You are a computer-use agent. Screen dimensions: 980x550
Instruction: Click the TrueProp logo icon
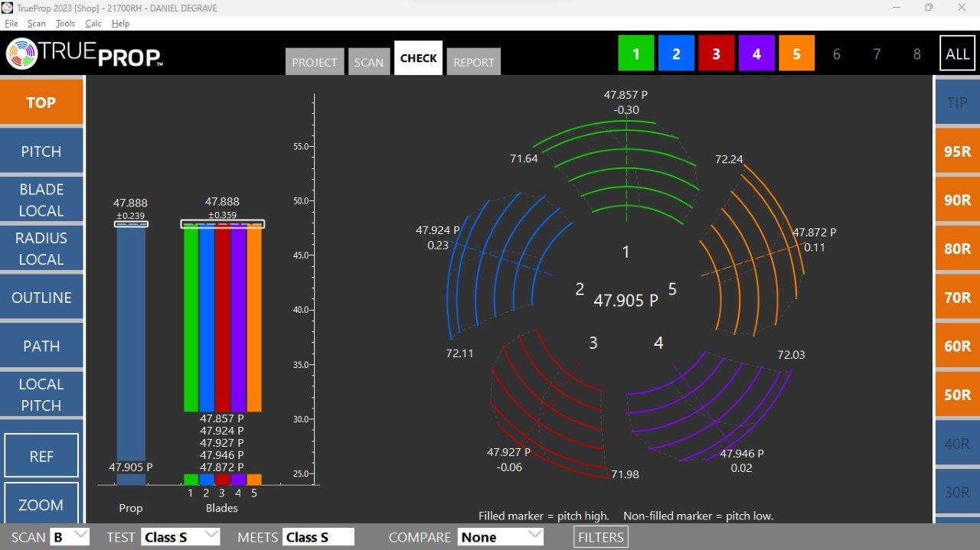[x=21, y=54]
